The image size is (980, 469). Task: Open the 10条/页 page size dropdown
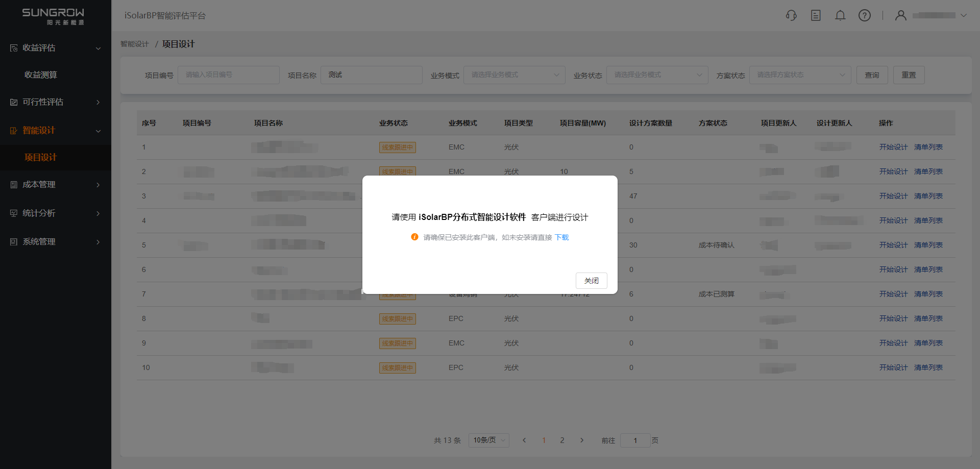click(x=489, y=440)
